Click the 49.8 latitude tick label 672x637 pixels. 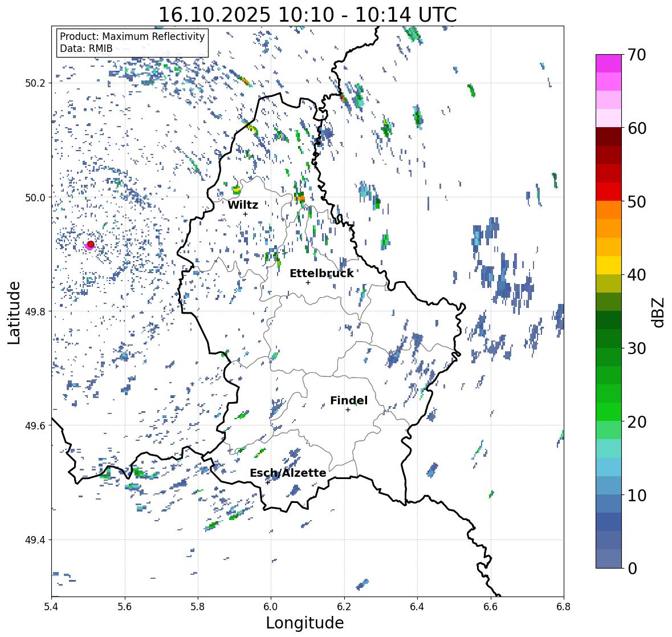[36, 311]
